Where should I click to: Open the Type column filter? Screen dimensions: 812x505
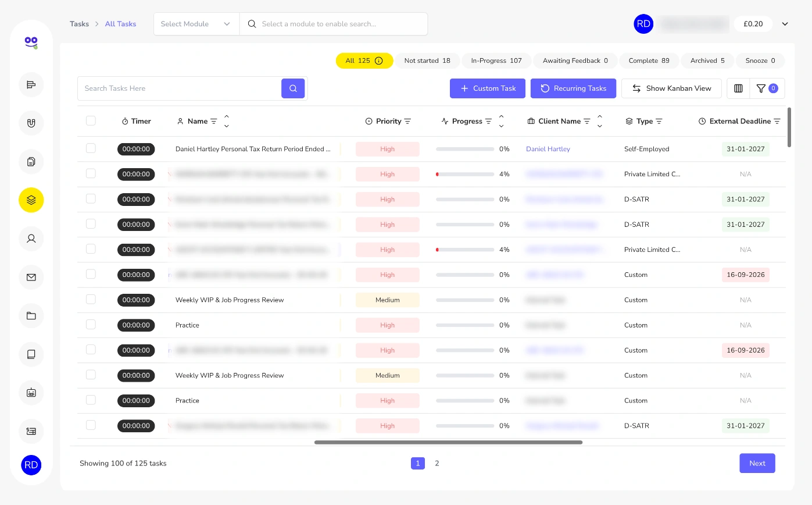point(659,122)
